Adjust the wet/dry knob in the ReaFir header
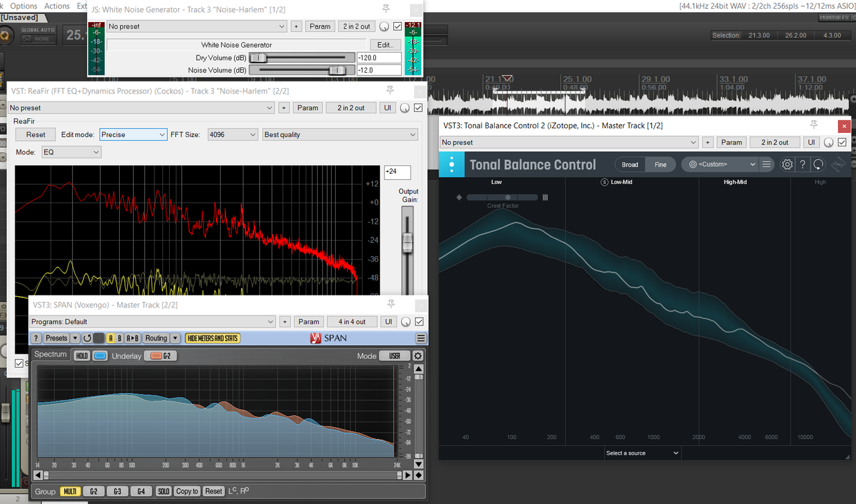The image size is (856, 504). tap(404, 108)
